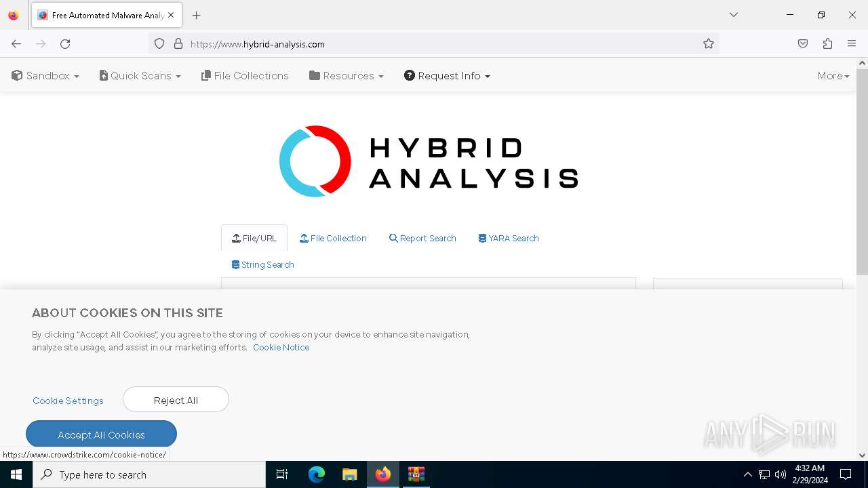Bookmark this page with the star
The width and height of the screenshot is (868, 488).
click(x=709, y=44)
